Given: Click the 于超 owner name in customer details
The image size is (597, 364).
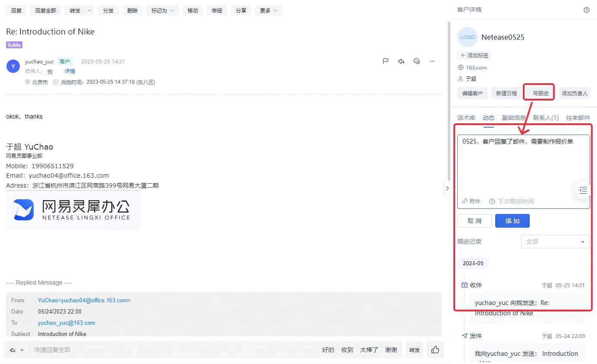Looking at the screenshot, I should pyautogui.click(x=471, y=78).
